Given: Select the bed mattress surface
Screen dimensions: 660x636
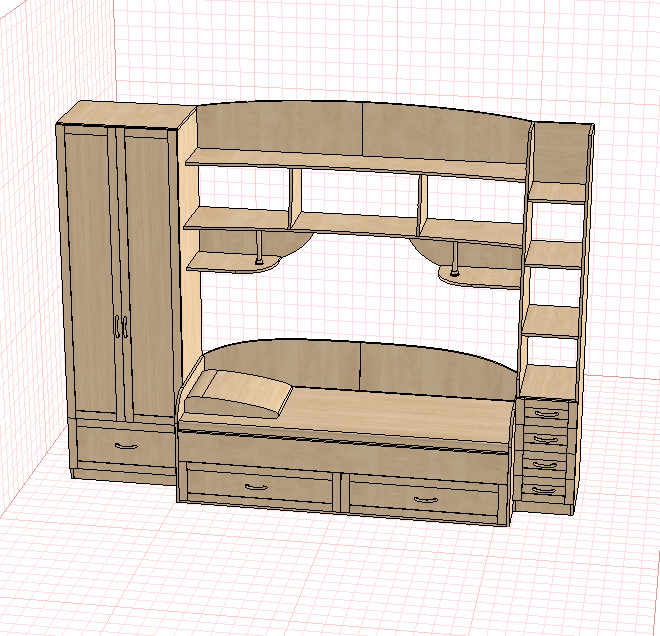Looking at the screenshot, I should coord(358,415).
